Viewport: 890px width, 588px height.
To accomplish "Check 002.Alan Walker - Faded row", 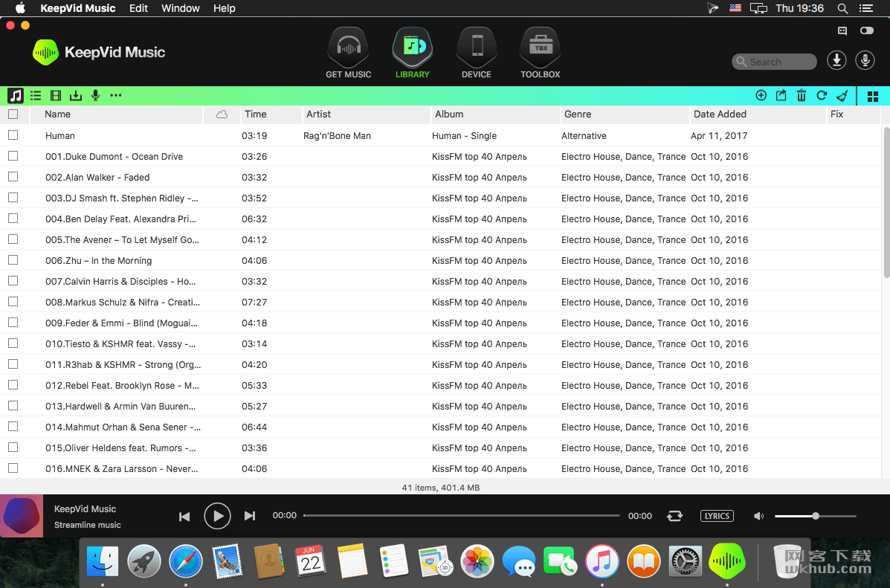I will [x=13, y=177].
